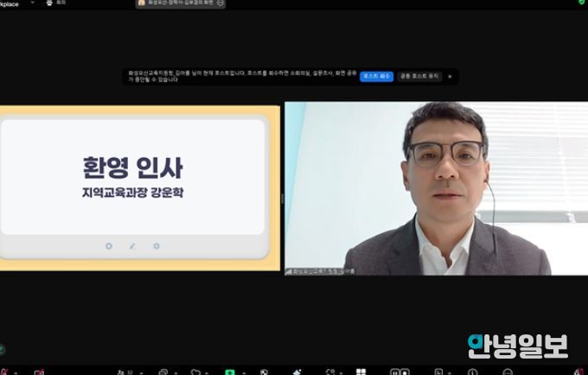Open the Apps grid icon in toolbar
Viewport: 588px width, 375px height.
pos(361,372)
